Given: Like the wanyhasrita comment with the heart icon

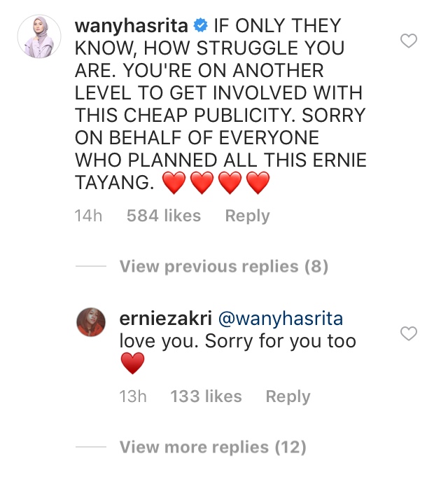Looking at the screenshot, I should click(408, 42).
